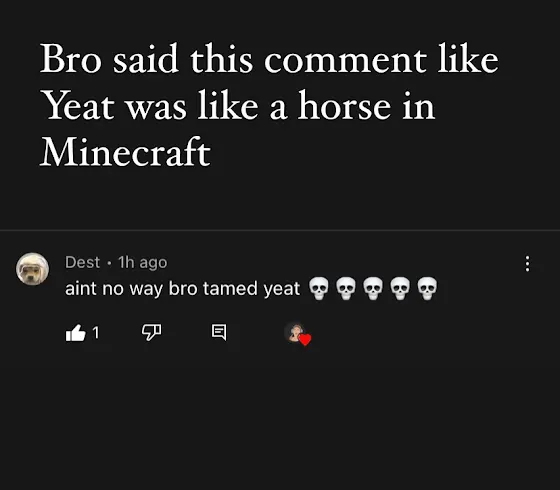The image size is (560, 490).
Task: Click the first skull emoji
Action: (x=319, y=288)
